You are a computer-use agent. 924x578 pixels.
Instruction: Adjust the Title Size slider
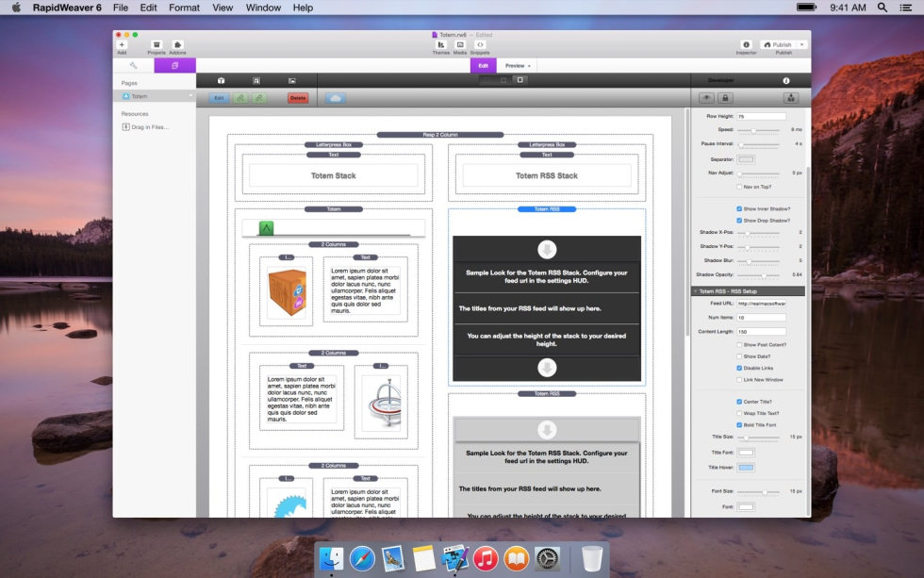click(758, 438)
